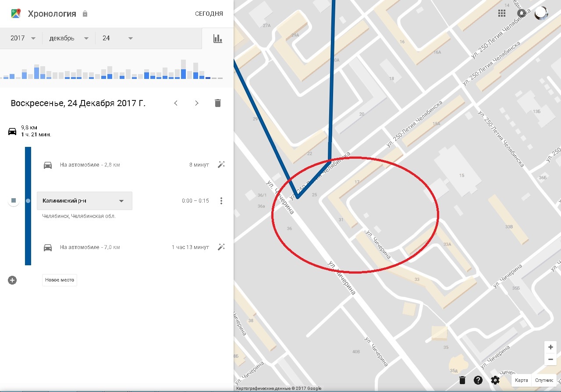The width and height of the screenshot is (561, 392).
Task: Switch to Спутник satellite view
Action: 544,380
